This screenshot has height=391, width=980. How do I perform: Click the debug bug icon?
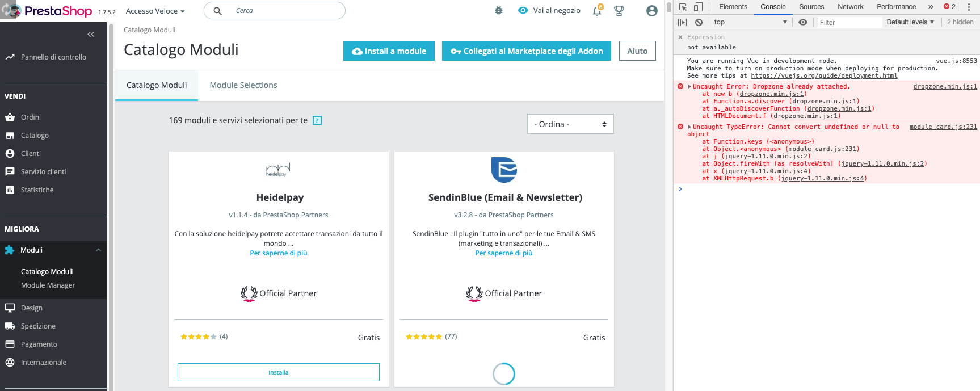499,10
